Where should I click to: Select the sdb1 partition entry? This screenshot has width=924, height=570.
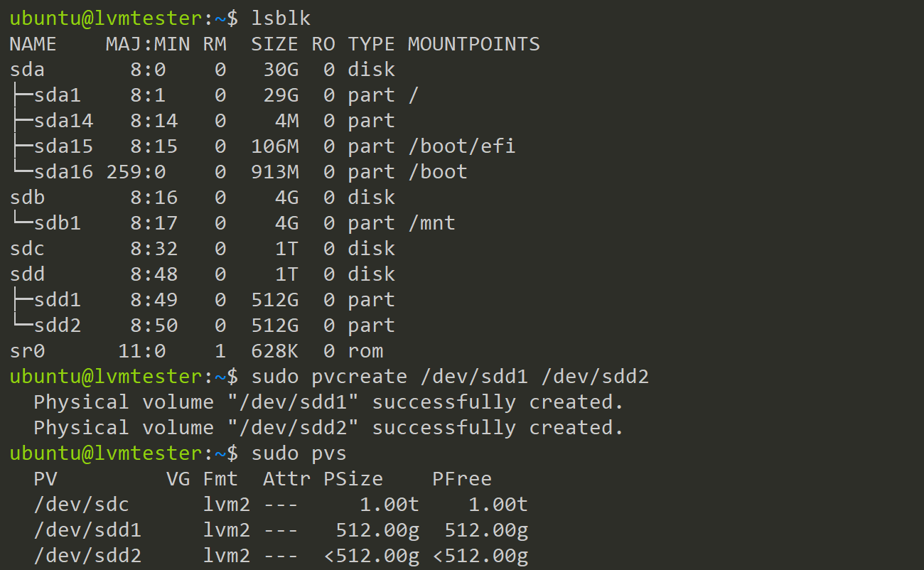(x=58, y=223)
